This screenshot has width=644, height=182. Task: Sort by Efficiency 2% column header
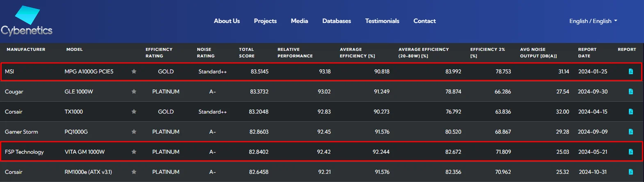click(x=487, y=52)
